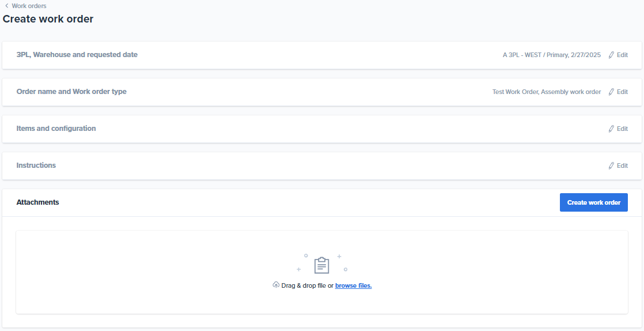Edit the Instructions section
644x331 pixels.
coord(618,165)
